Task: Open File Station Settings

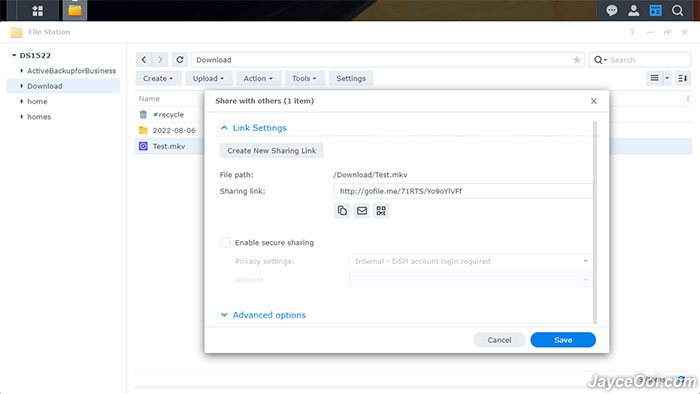Action: point(351,78)
